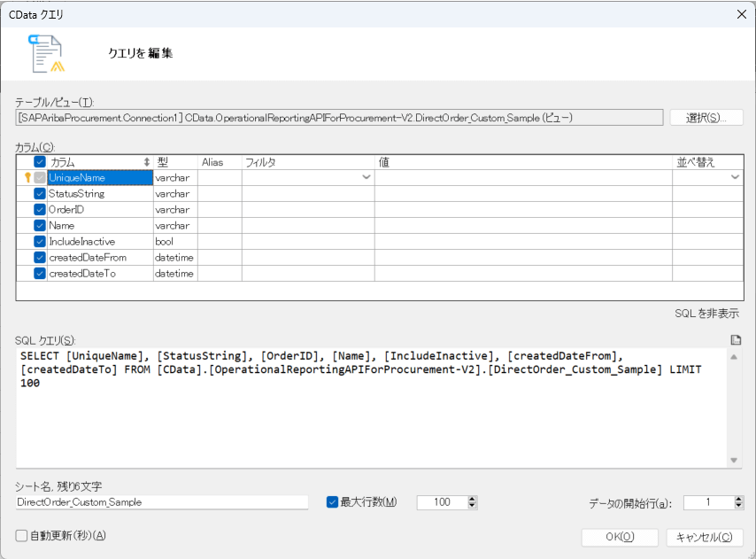
Task: Click the 並べ替え column header
Action: [708, 162]
